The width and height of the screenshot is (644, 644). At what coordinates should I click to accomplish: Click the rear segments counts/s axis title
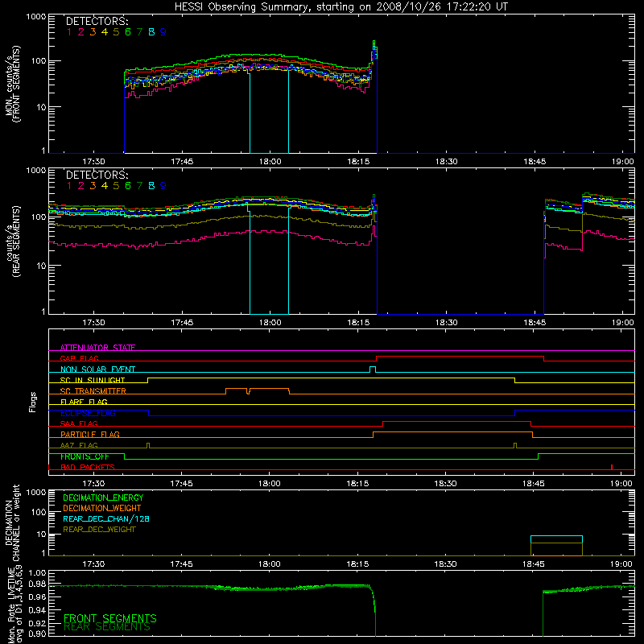point(13,242)
